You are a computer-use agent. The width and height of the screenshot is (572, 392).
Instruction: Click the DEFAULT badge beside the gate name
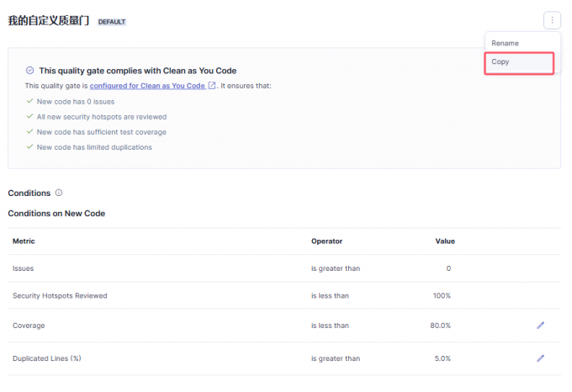pos(112,22)
